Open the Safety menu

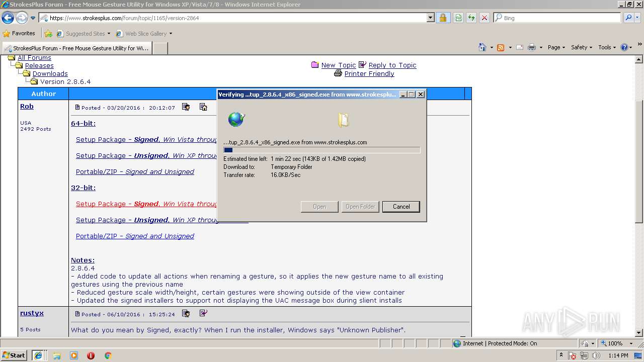[582, 47]
